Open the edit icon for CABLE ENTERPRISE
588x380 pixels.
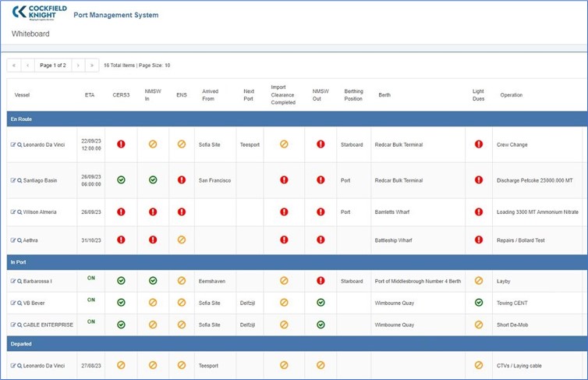point(13,325)
